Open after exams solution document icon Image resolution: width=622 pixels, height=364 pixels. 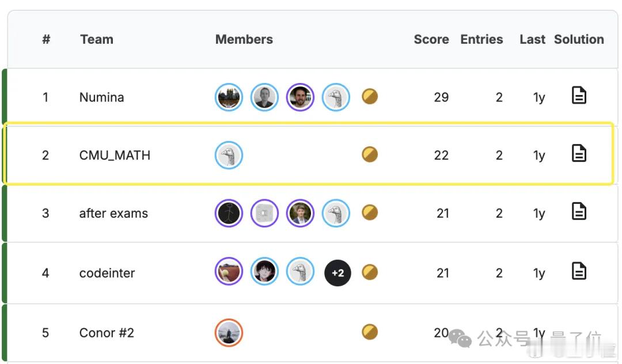pos(579,211)
